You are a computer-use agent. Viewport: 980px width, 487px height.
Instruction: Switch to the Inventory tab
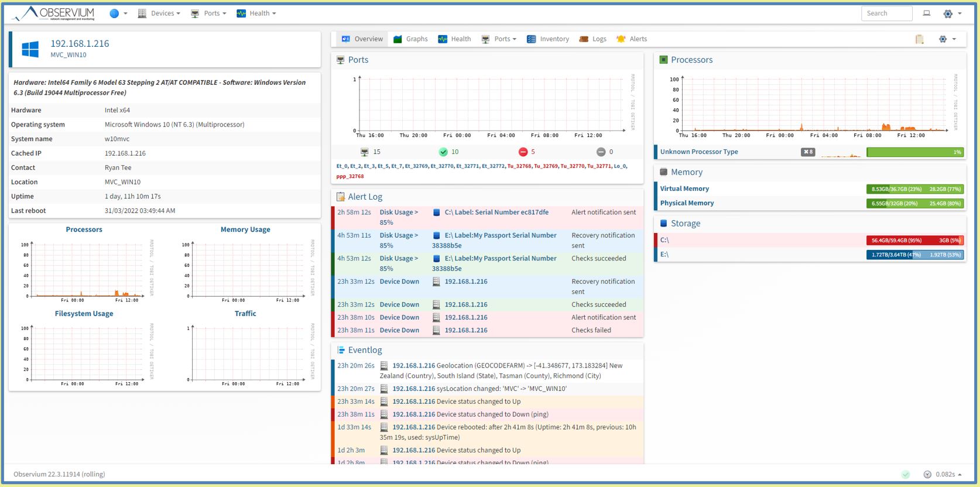coord(548,39)
